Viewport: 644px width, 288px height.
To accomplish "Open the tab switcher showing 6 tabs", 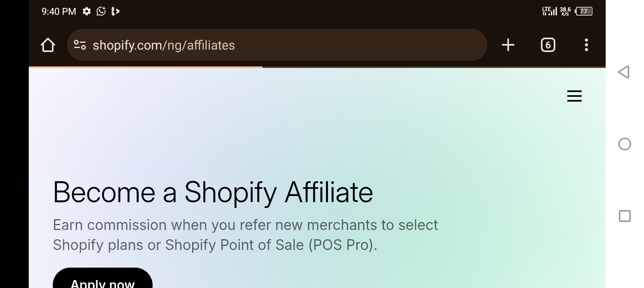I will 548,45.
